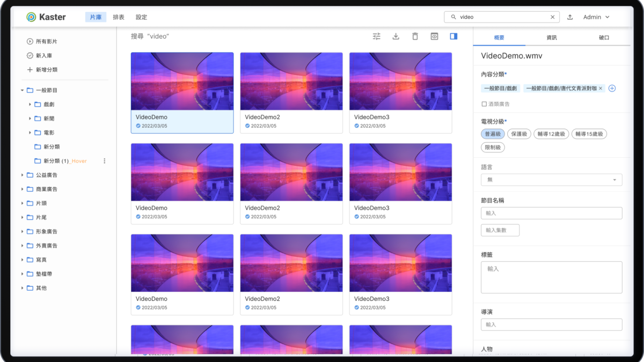
Task: Select the 保護級 rating chip
Action: (x=519, y=134)
